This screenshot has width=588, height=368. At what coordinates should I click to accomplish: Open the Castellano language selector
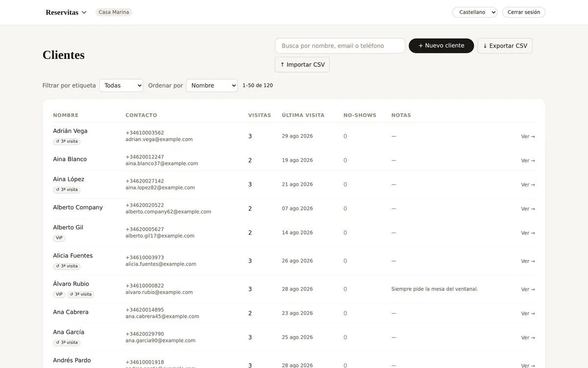pos(475,12)
